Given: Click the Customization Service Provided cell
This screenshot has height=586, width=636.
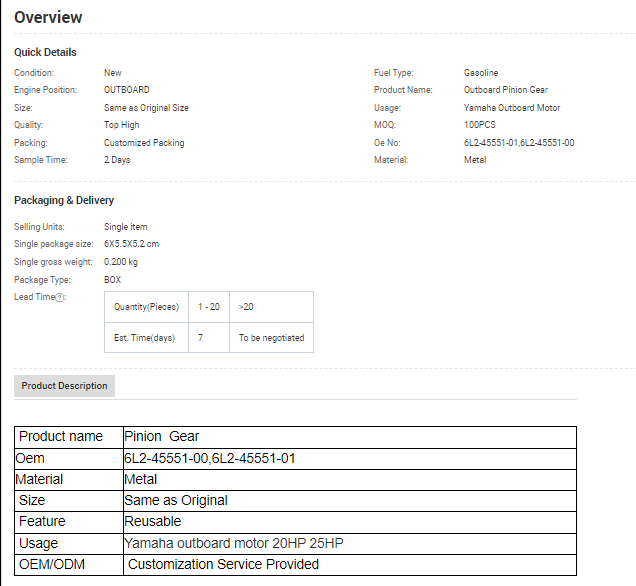Looking at the screenshot, I should click(x=223, y=564).
